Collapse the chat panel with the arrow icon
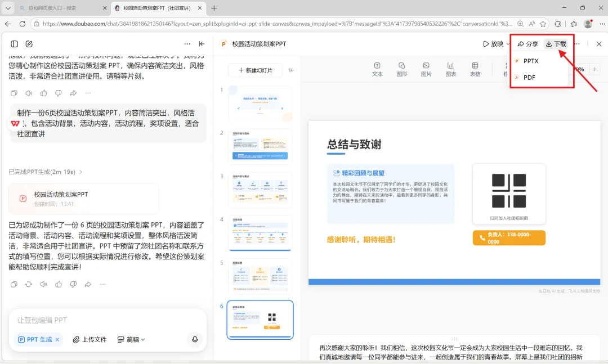This screenshot has width=608, height=364. (x=202, y=44)
